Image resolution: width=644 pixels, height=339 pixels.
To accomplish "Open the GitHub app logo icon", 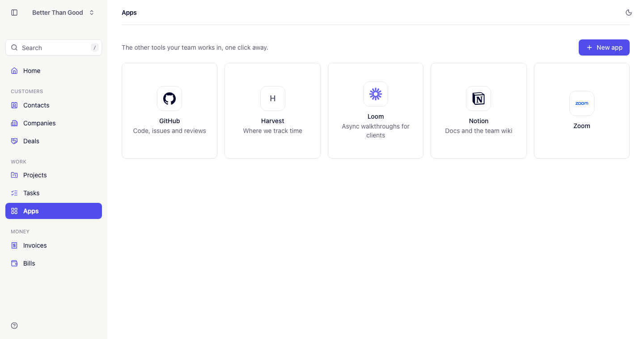I will (x=169, y=99).
